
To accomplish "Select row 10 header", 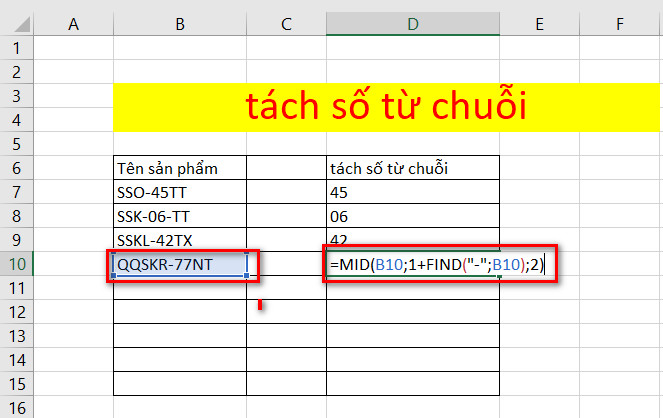I will [16, 264].
